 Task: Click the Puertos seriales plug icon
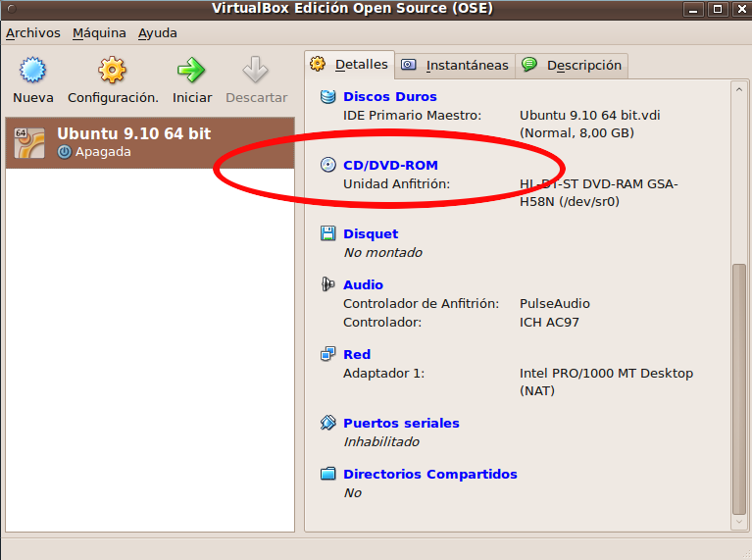pyautogui.click(x=328, y=423)
